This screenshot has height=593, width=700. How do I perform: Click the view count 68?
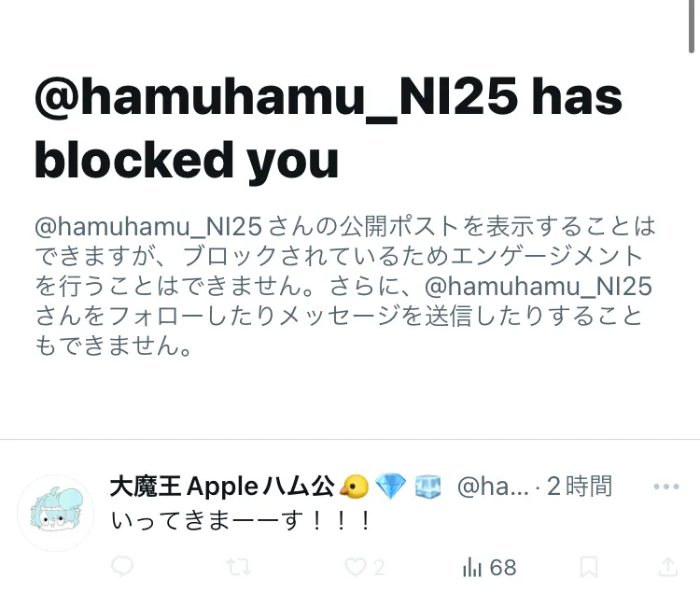pos(503,568)
